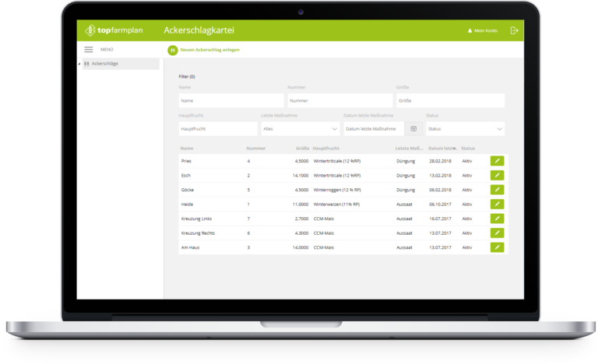Click the Filter (0) label
The width and height of the screenshot is (598, 364).
pos(187,77)
